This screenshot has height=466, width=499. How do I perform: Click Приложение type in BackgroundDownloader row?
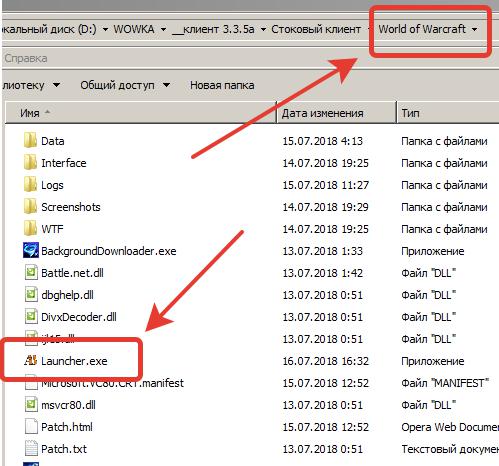[x=433, y=251]
